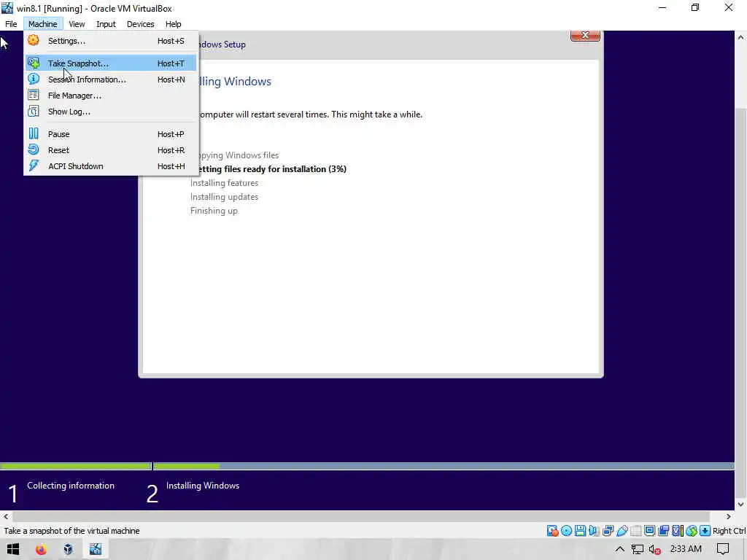Open Session Information dialog entry
747x560 pixels.
point(111,79)
